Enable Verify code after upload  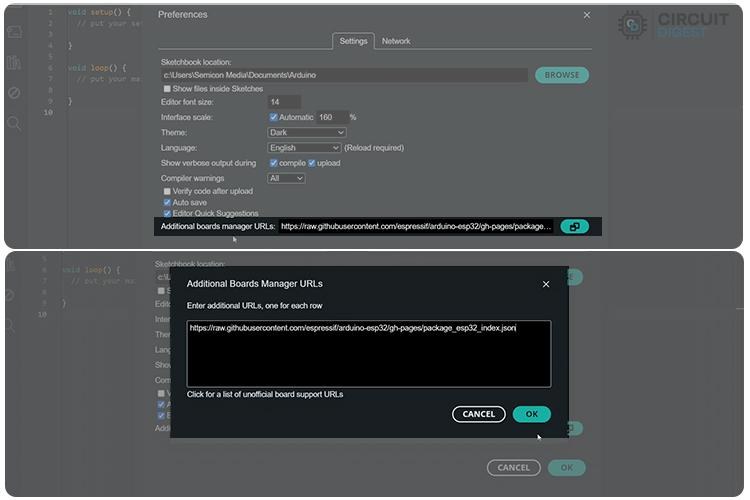[167, 191]
